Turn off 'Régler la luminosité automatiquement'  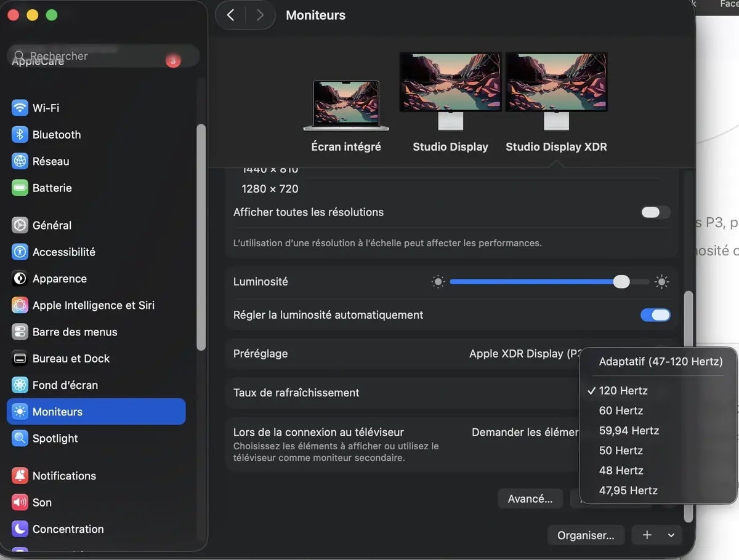(655, 314)
